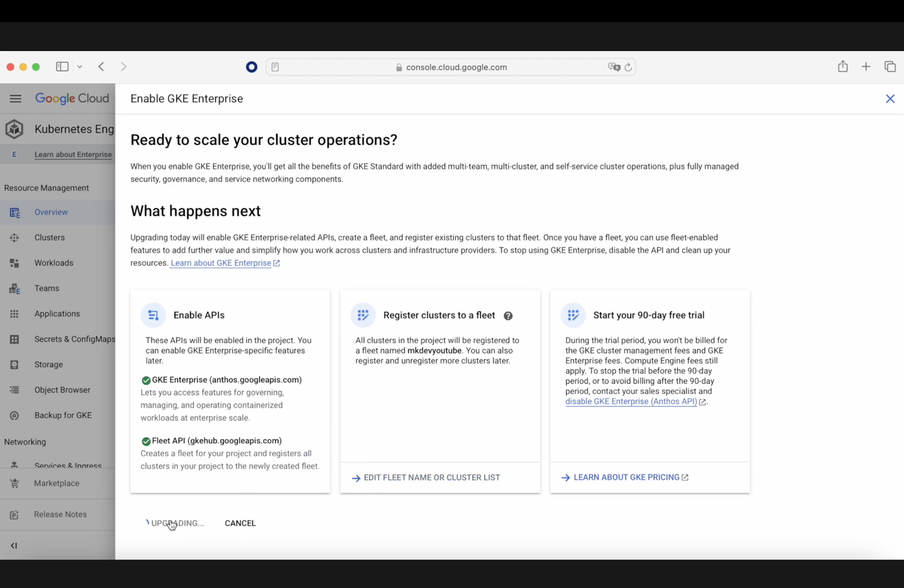Click the Applications grid icon

coord(15,314)
